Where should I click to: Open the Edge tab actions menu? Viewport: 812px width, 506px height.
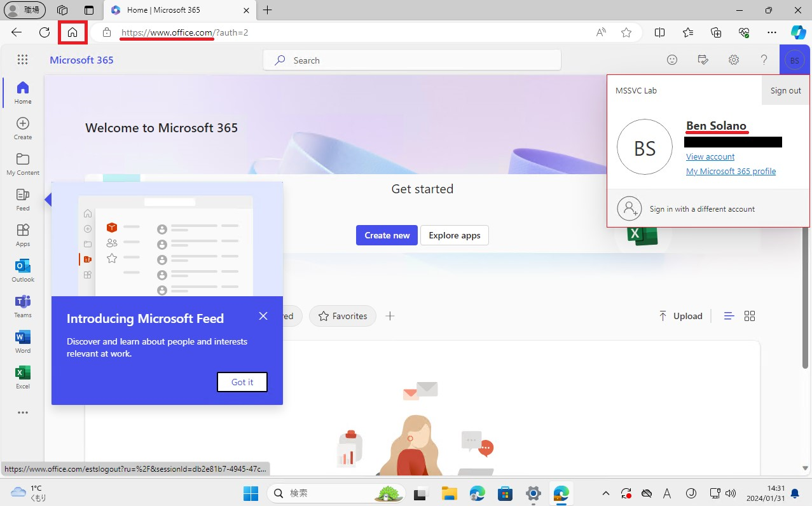click(88, 10)
